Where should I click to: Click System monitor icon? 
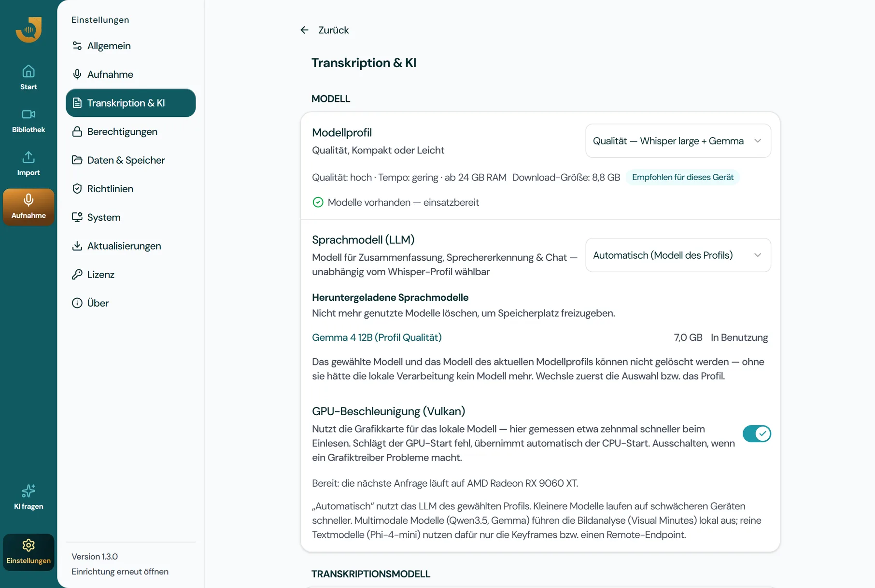click(x=77, y=217)
